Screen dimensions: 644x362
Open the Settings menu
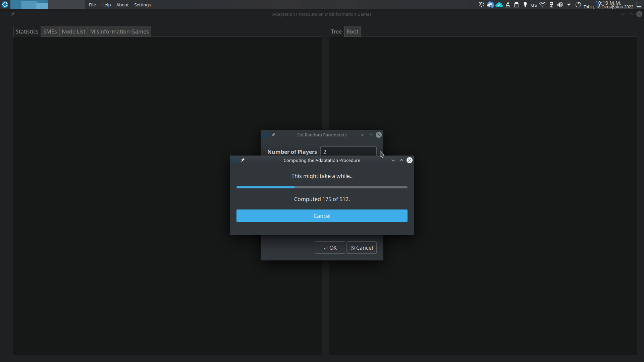coord(142,5)
